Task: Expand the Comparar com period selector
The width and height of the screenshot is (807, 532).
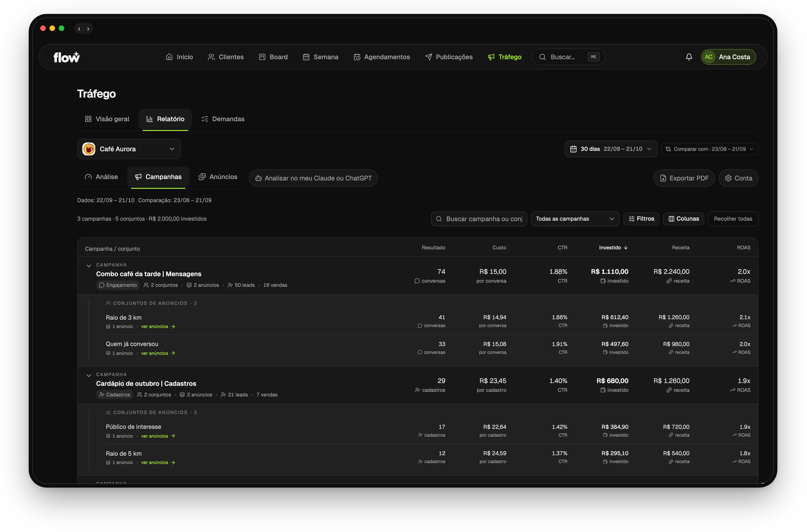Action: point(709,149)
